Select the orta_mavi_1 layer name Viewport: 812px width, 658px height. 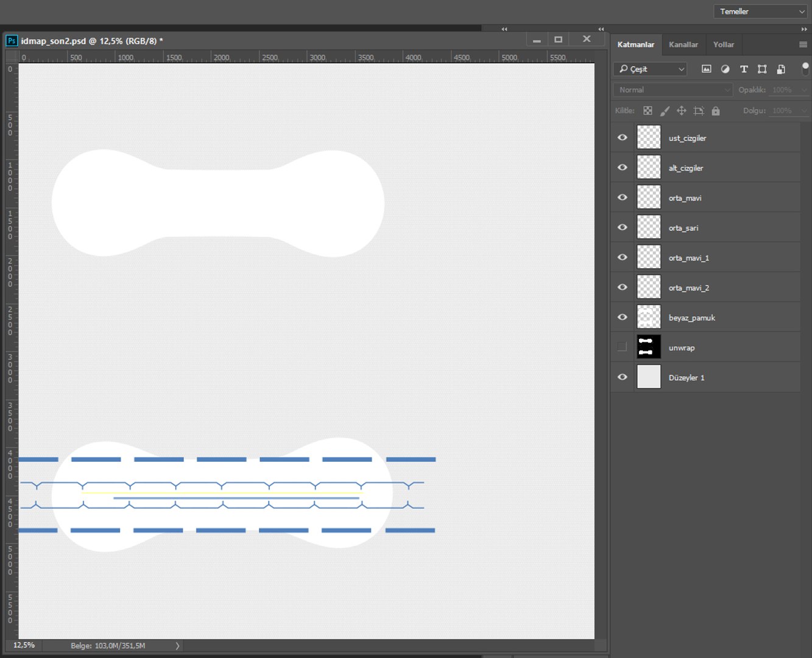[x=689, y=258]
